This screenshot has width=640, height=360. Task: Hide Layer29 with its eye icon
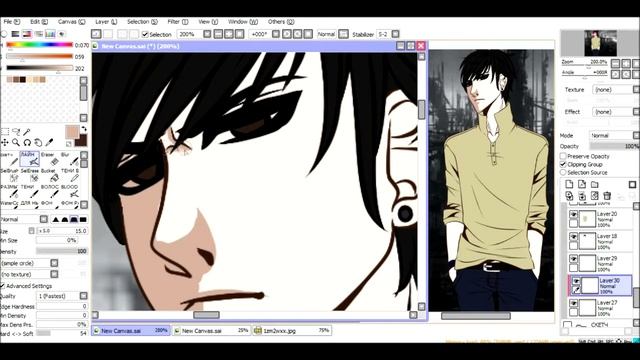[573, 259]
